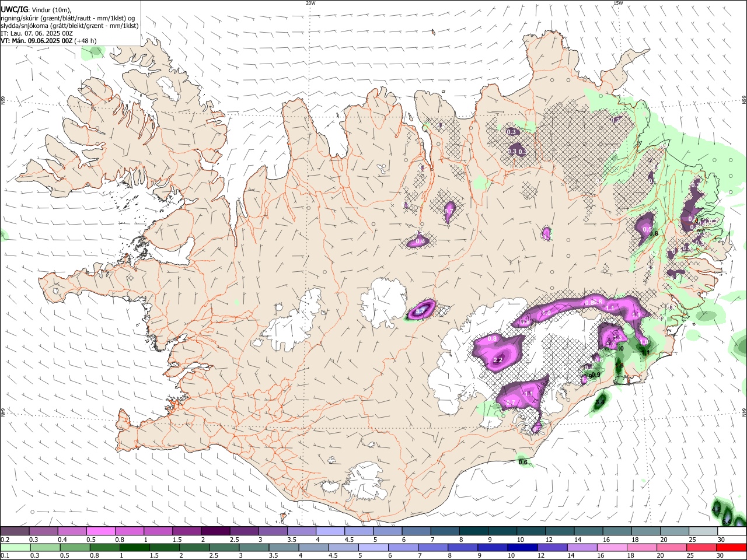The width and height of the screenshot is (747, 560).
Task: Click the '66N' label on left edge
Action: 3,101
